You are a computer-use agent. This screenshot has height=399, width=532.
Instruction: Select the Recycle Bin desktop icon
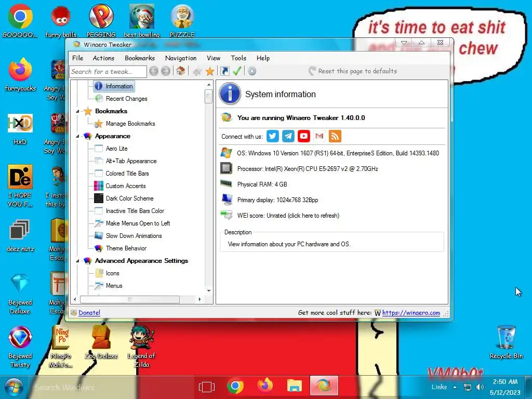click(x=506, y=342)
